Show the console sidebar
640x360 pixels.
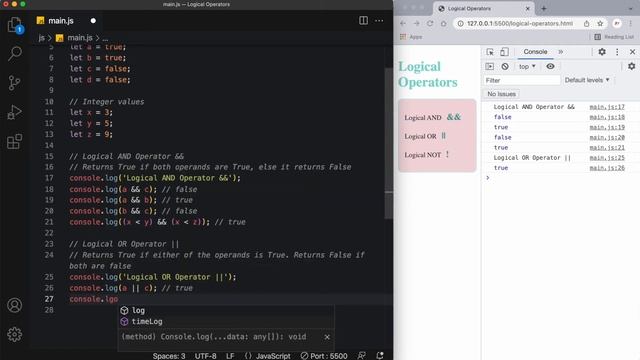(x=489, y=67)
